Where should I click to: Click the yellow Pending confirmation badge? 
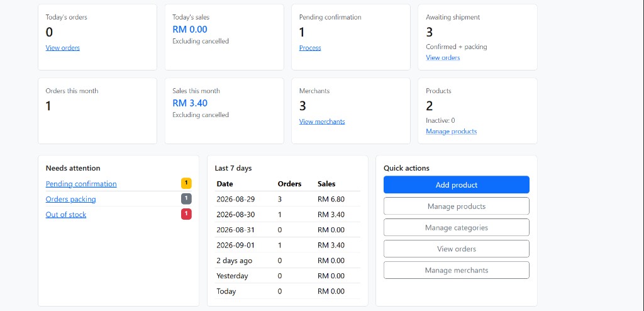(x=186, y=183)
